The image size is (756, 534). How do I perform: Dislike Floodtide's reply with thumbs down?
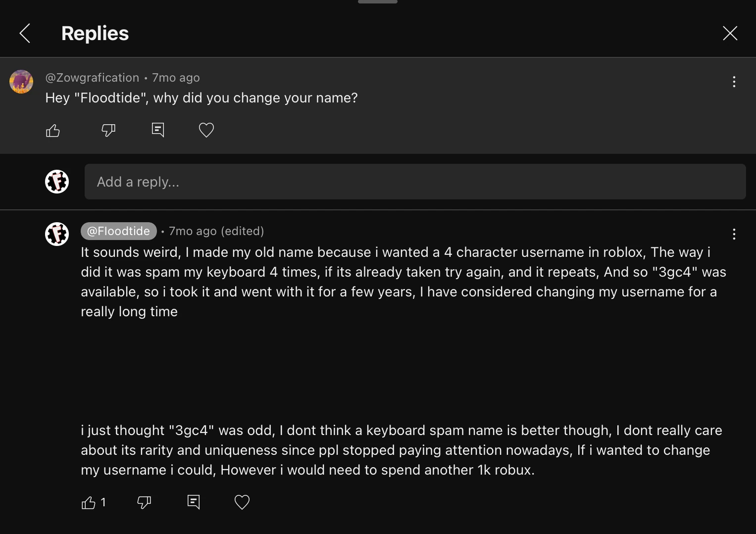[144, 503]
